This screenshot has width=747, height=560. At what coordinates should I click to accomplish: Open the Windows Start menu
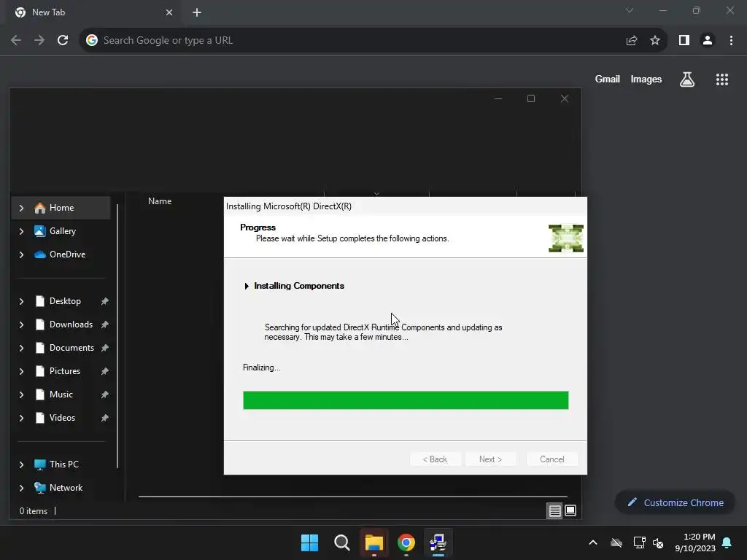pos(309,542)
